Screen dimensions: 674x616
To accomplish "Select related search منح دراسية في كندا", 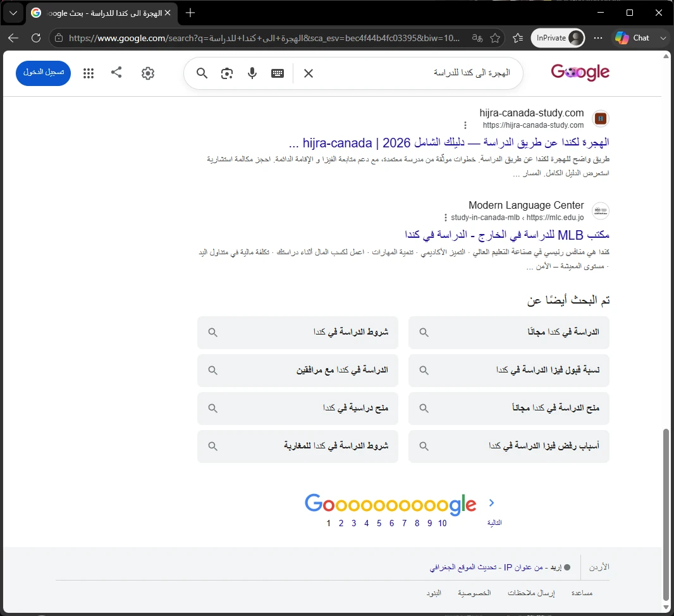I will [x=297, y=409].
